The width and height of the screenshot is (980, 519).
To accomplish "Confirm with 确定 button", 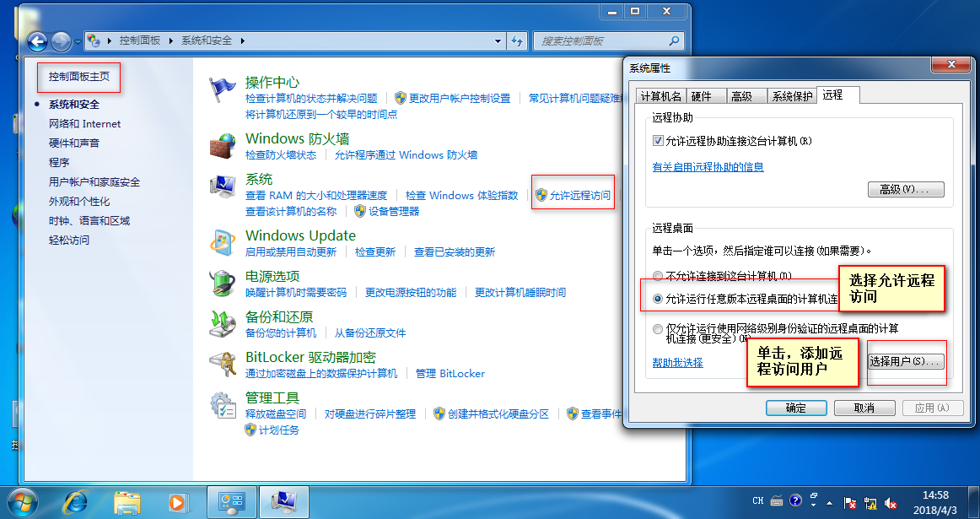I will tap(795, 408).
